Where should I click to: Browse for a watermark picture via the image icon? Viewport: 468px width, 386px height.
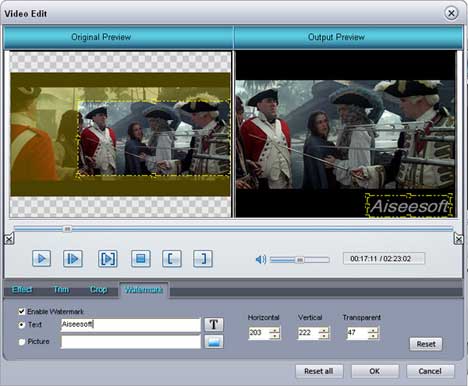pos(214,342)
